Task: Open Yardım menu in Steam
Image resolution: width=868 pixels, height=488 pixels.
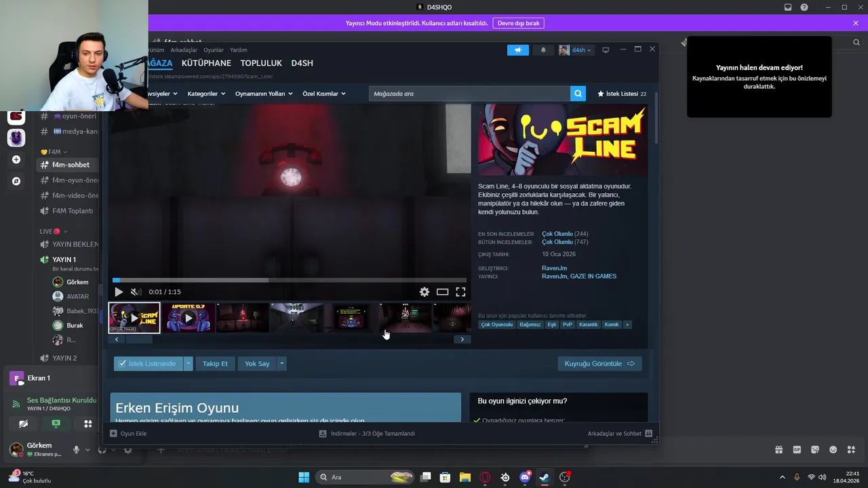Action: 239,50
